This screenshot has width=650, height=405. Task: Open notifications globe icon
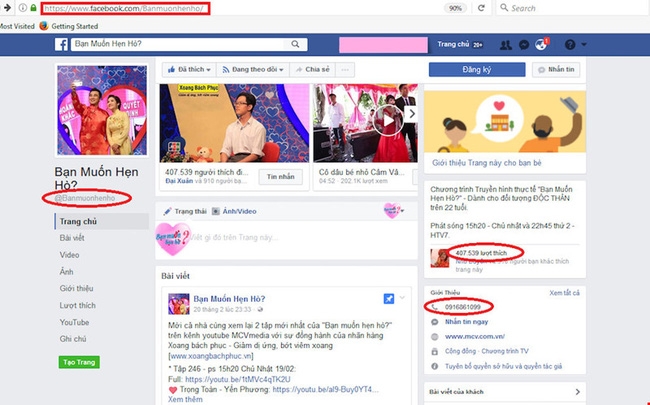pos(541,44)
